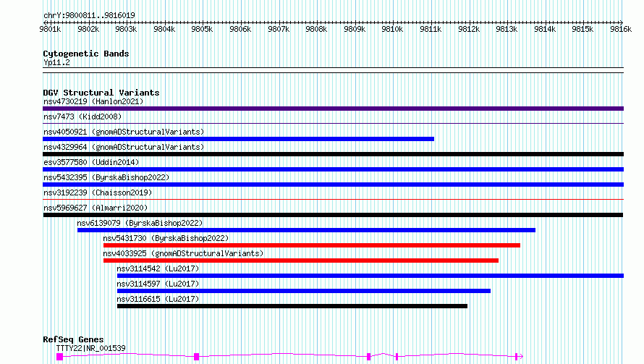The image size is (644, 364).
Task: Click the nsv7473 (Kidd2008) label
Action: [82, 117]
